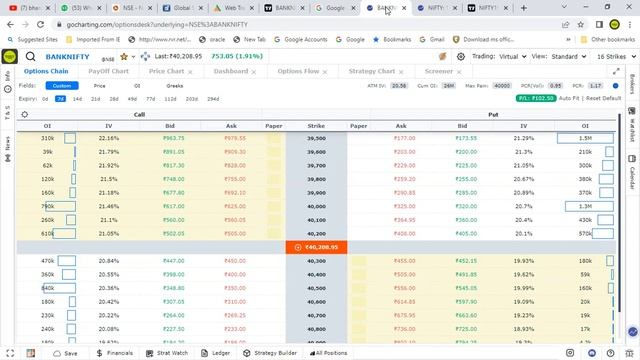Viewport: 640px width, 360px height.
Task: Open Strat Watch from the bottom bar
Action: click(167, 353)
